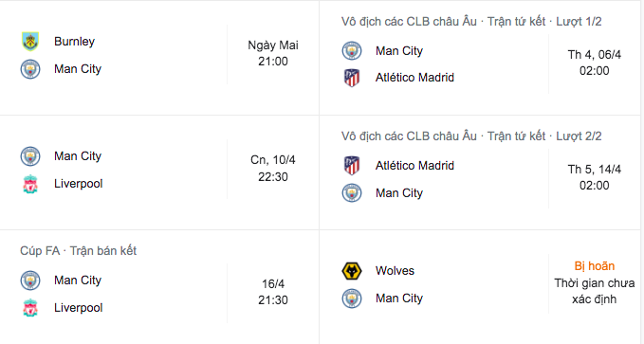Click Man City crest in Wolves match
The image size is (644, 344).
[352, 299]
